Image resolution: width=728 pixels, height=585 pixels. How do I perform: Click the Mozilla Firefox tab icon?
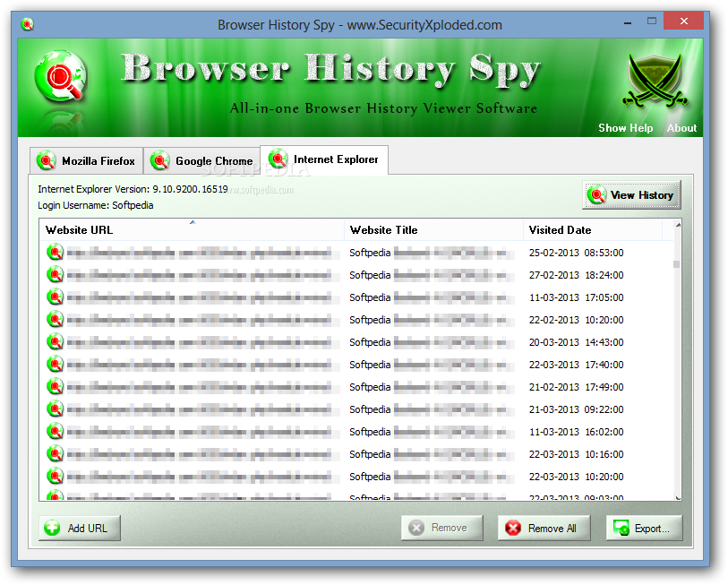[46, 160]
